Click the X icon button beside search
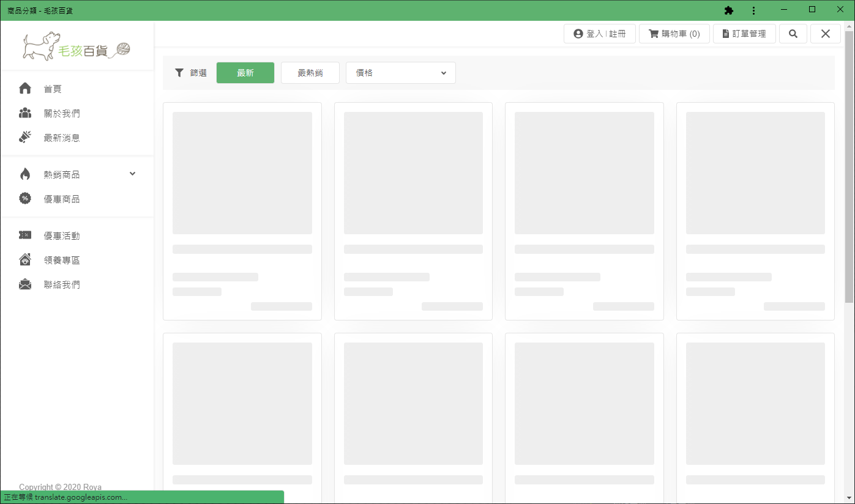 coord(826,34)
